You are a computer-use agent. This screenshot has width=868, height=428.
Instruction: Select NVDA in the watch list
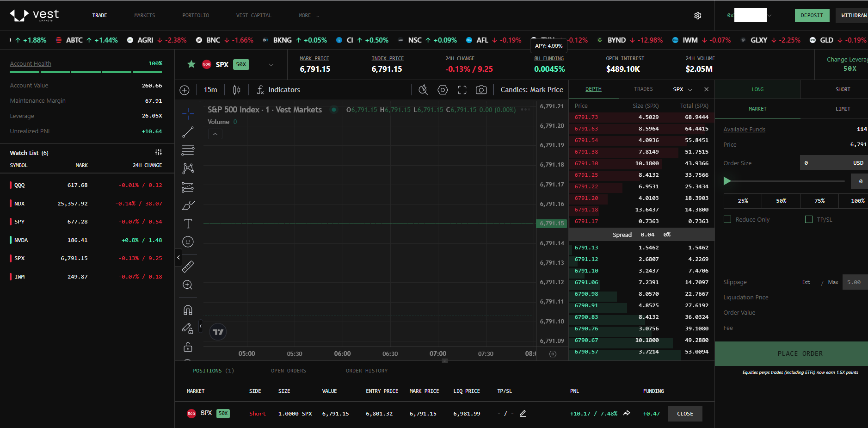click(x=87, y=240)
